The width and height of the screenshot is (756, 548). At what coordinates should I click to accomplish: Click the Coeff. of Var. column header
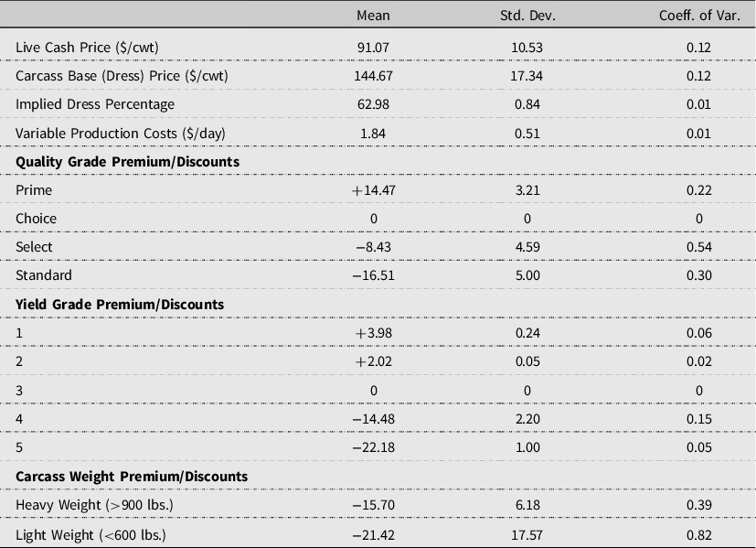pyautogui.click(x=697, y=16)
